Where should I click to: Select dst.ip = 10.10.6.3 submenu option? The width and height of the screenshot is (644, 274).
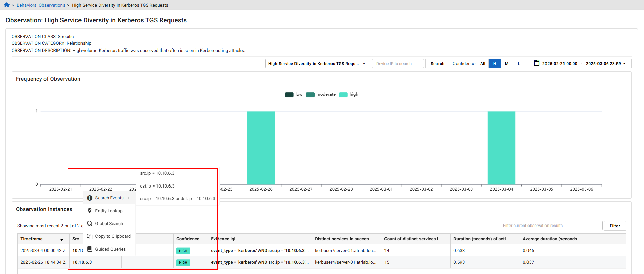click(157, 186)
